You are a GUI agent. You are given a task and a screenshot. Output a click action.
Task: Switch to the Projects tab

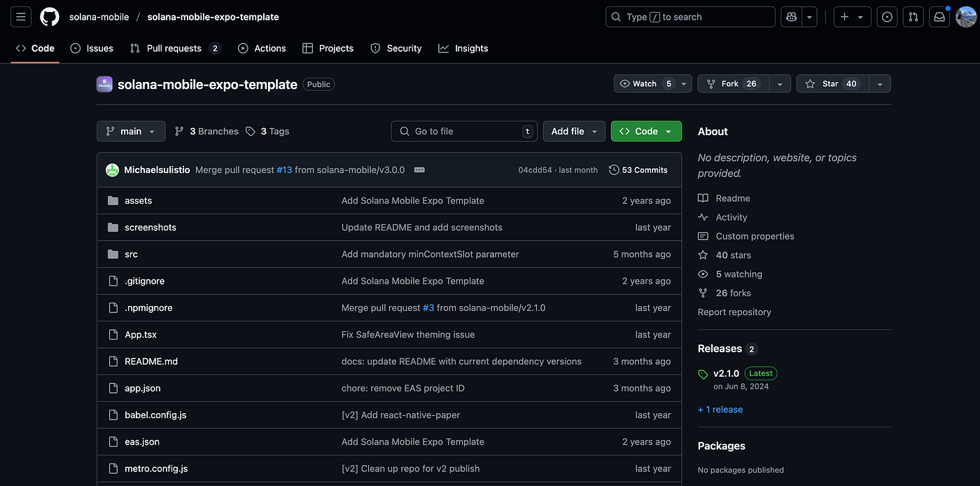coord(328,48)
